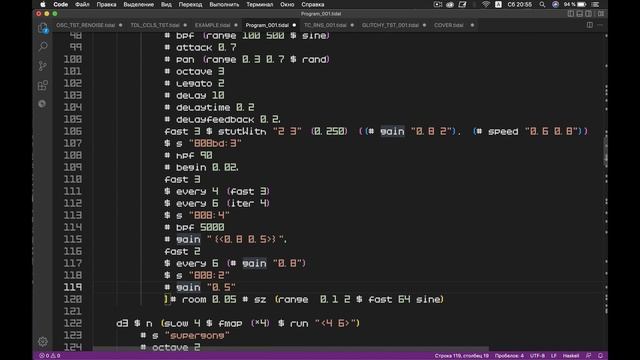This screenshot has width=640, height=360.
Task: Toggle the primary sidebar layout icon
Action: pos(571,13)
